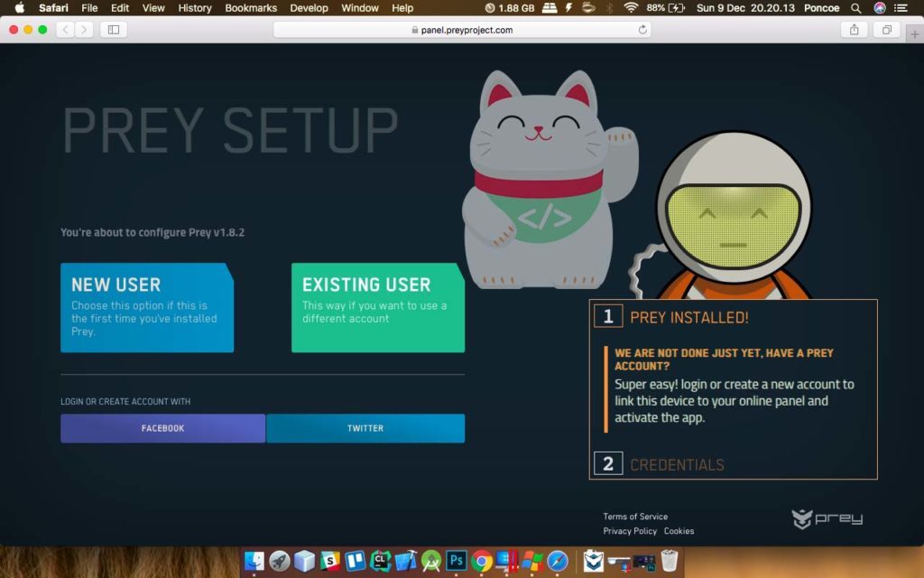Open Trello from the Dock
924x578 pixels.
pos(356,561)
